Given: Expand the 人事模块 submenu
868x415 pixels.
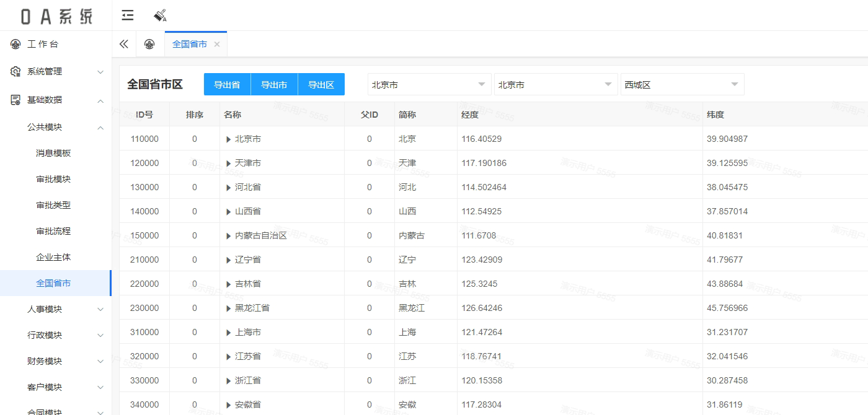Looking at the screenshot, I should click(56, 309).
